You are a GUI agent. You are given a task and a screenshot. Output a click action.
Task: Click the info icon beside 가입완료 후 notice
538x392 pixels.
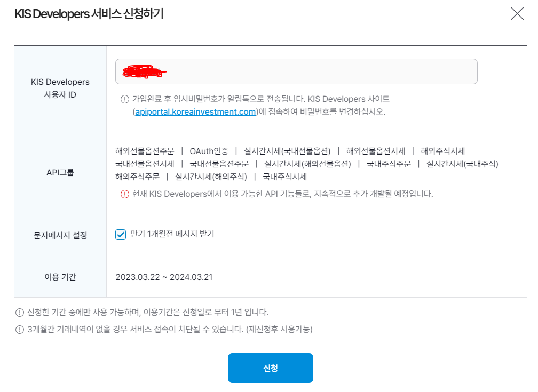124,99
